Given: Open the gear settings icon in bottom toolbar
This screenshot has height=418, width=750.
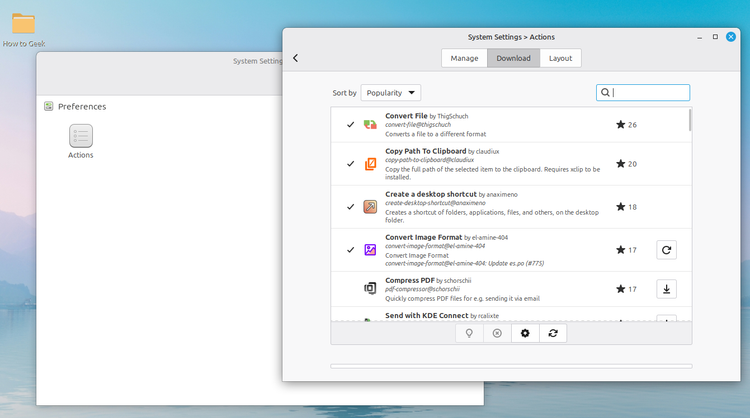Looking at the screenshot, I should (525, 333).
